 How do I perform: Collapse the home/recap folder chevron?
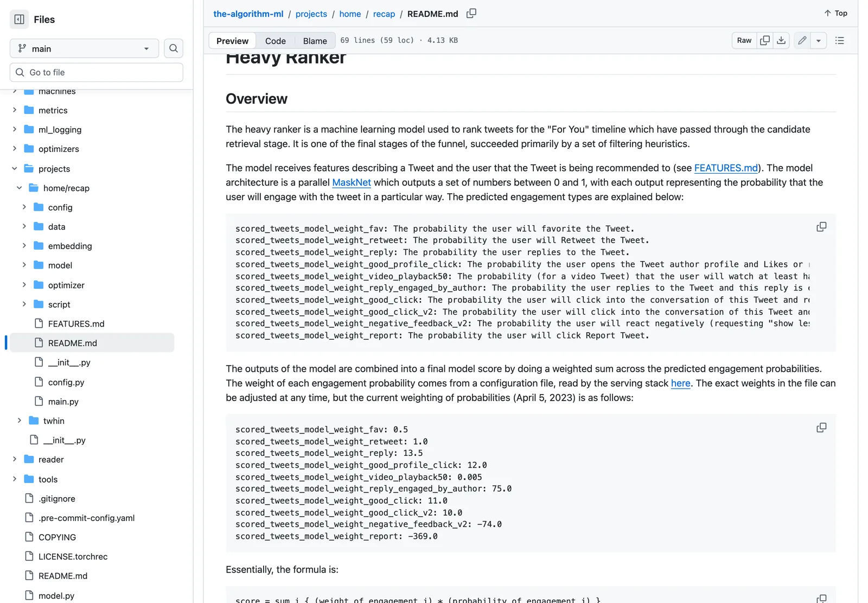(x=20, y=188)
